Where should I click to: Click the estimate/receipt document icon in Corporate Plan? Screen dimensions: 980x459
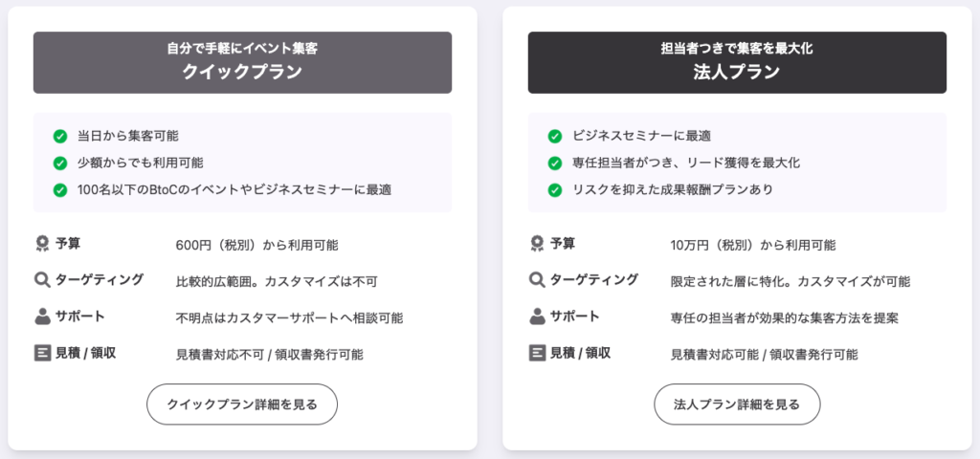pyautogui.click(x=537, y=353)
